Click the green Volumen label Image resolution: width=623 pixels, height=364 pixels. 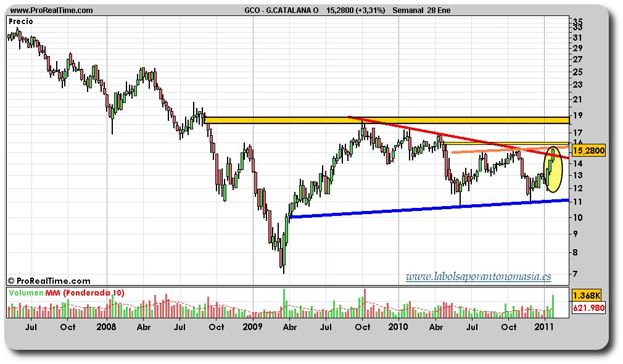pos(27,293)
